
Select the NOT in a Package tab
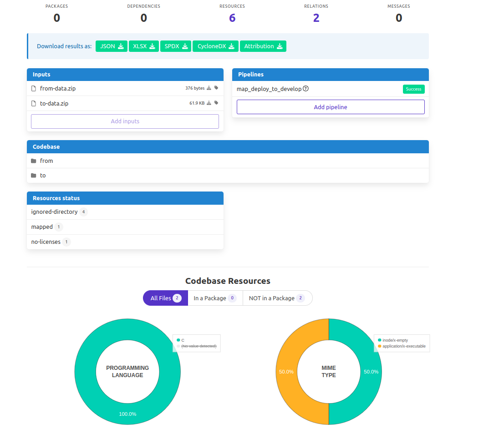(277, 298)
